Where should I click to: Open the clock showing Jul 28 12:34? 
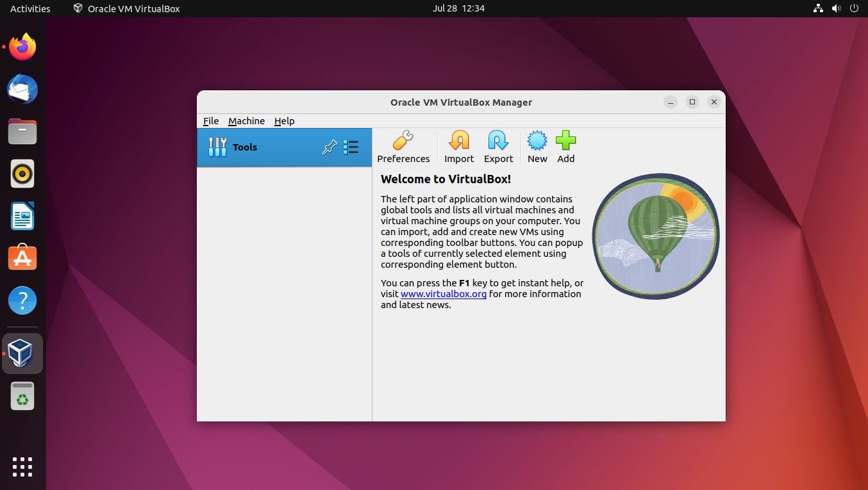[458, 8]
